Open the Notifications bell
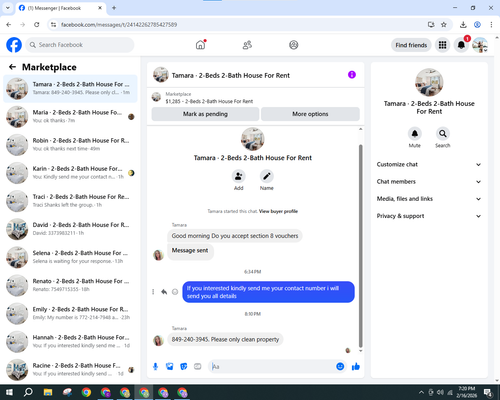500x400 pixels. point(461,45)
